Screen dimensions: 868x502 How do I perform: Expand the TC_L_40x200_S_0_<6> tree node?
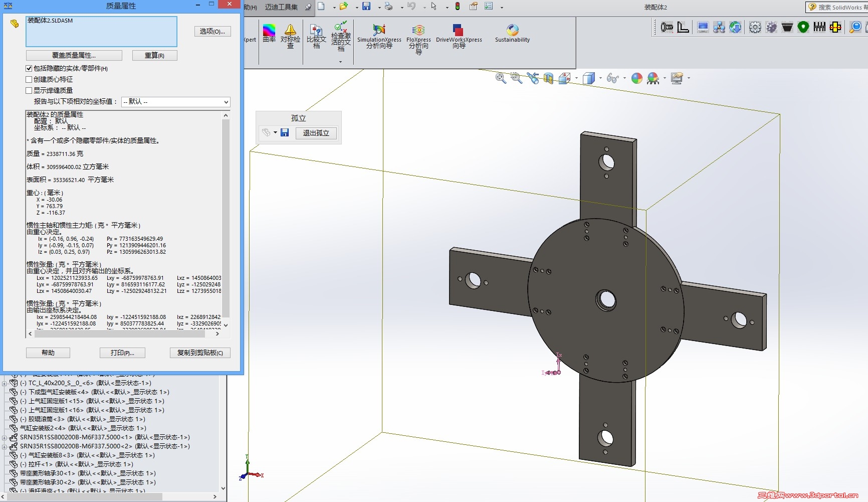click(5, 383)
